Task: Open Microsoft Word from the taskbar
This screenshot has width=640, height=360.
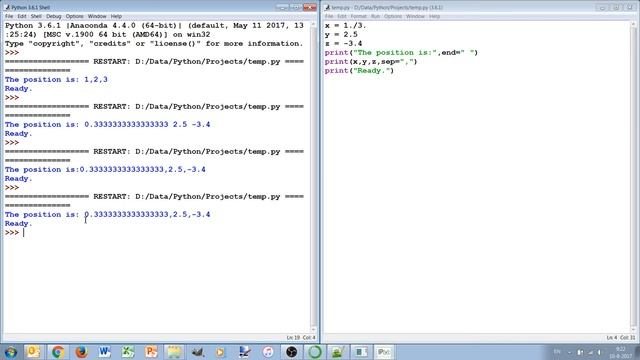Action: (x=104, y=352)
